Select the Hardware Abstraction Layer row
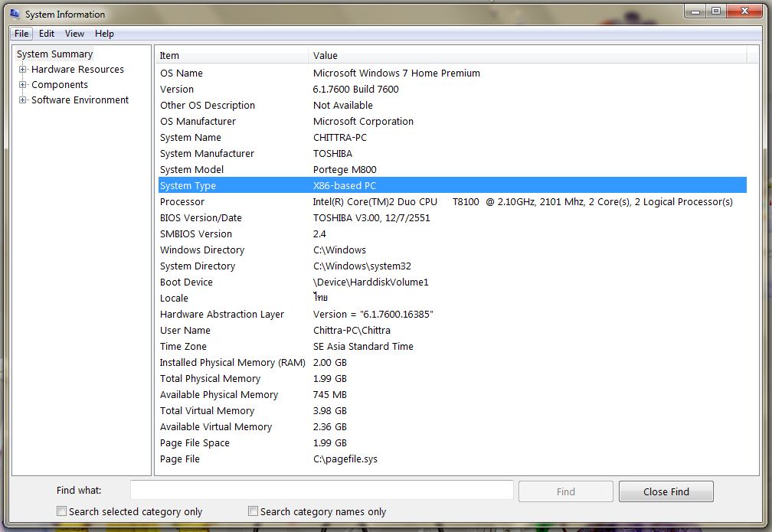This screenshot has width=772, height=532. click(x=453, y=314)
